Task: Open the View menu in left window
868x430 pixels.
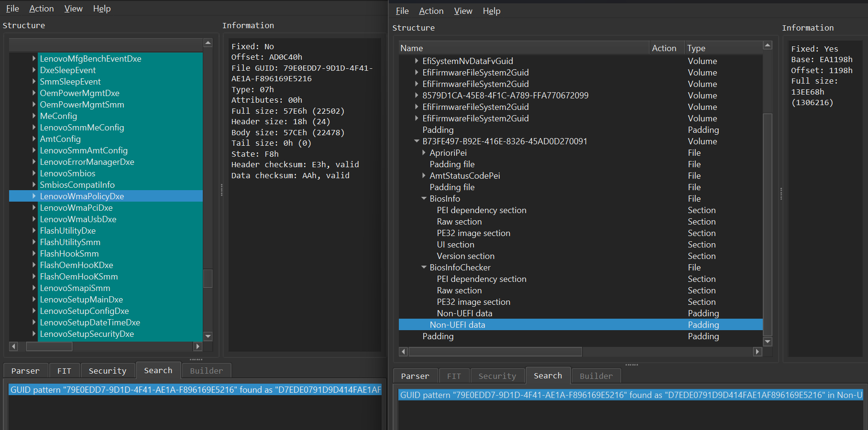Action: 73,9
